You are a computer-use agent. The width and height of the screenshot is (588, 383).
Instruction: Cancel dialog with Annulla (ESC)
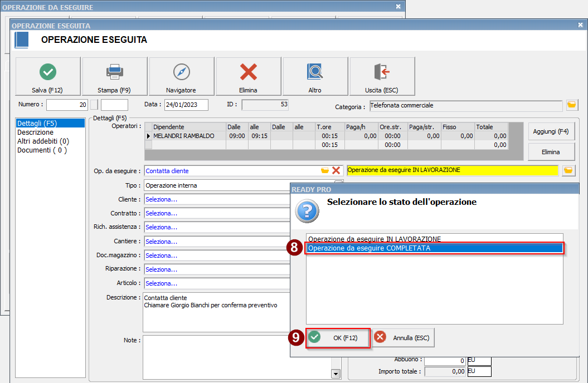pos(404,337)
